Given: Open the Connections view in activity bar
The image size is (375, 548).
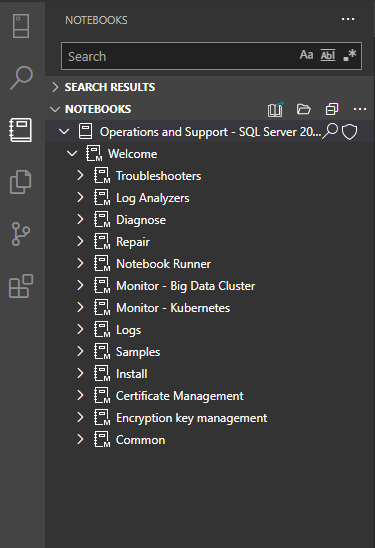Looking at the screenshot, I should (21, 26).
